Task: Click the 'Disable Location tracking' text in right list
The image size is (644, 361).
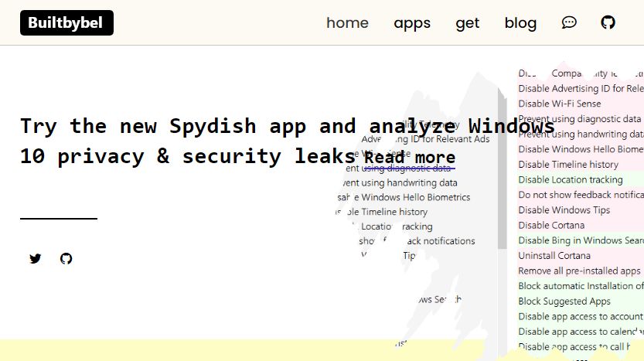Action: point(570,179)
